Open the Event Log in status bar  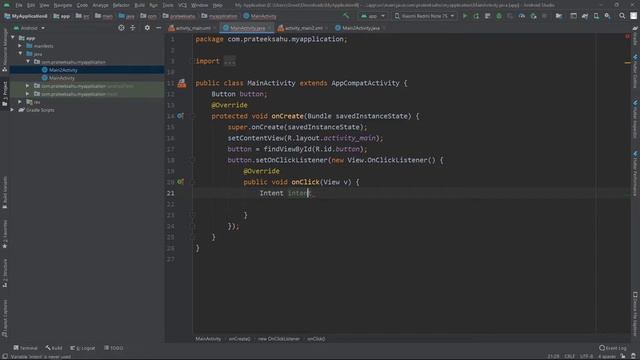(x=613, y=348)
